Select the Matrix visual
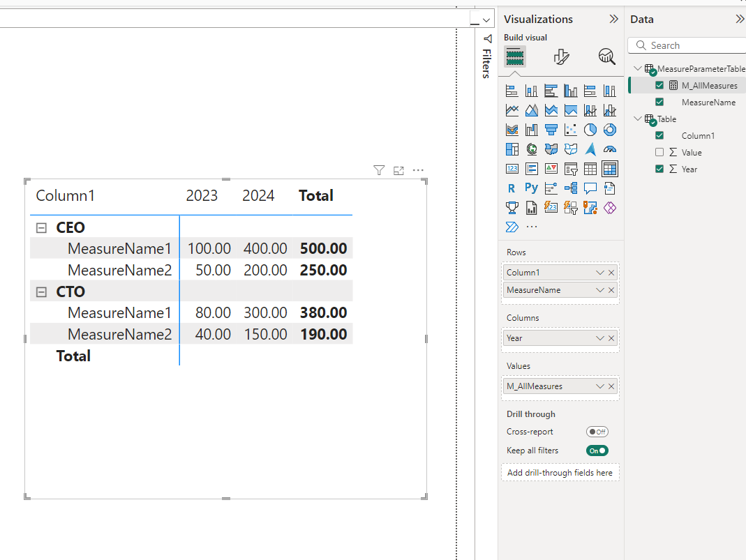The image size is (746, 560). [x=609, y=169]
